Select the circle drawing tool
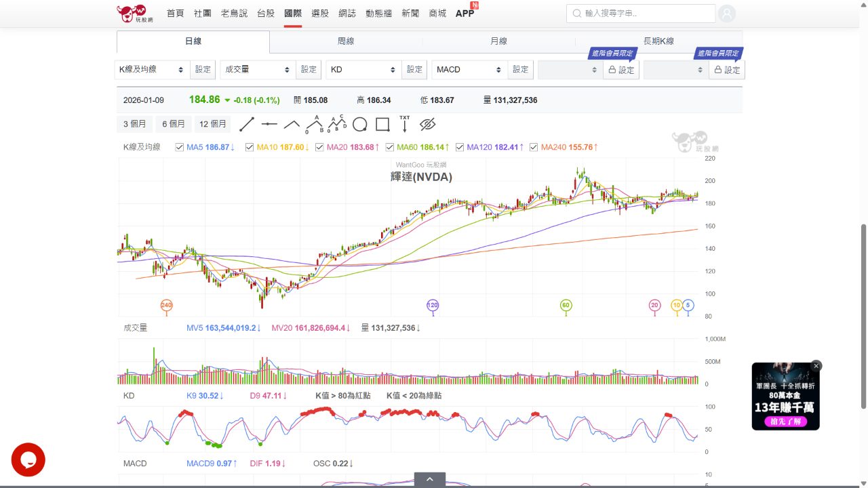Image resolution: width=868 pixels, height=488 pixels. coord(360,124)
